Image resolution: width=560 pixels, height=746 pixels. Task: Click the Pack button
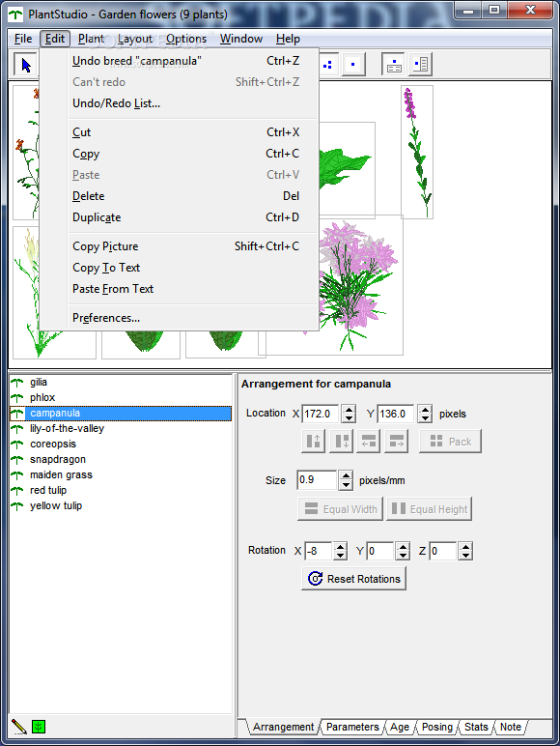[x=450, y=441]
